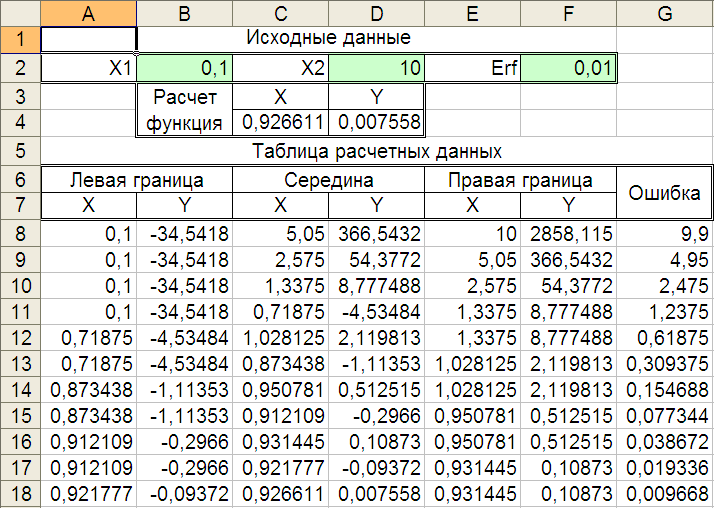Click empty active cell A1
Viewport: 714px width, 508px height.
pos(88,40)
